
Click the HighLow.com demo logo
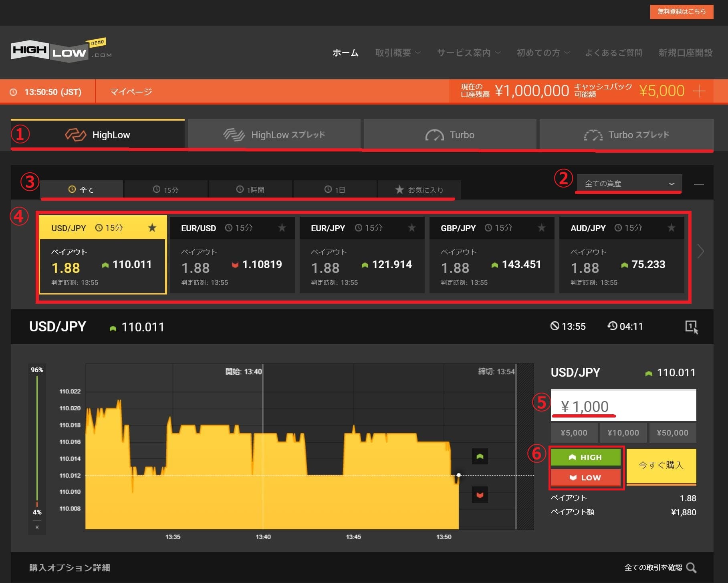61,50
